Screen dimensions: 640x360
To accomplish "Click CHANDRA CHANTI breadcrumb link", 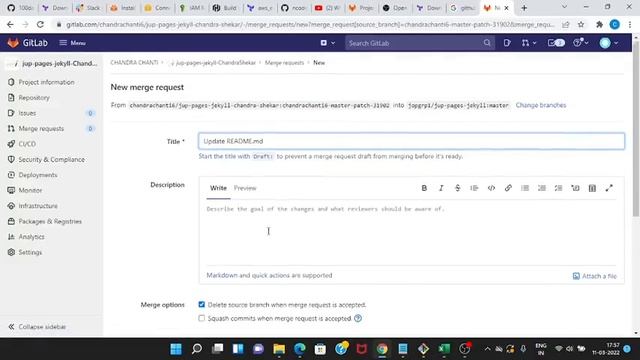I will (x=134, y=62).
